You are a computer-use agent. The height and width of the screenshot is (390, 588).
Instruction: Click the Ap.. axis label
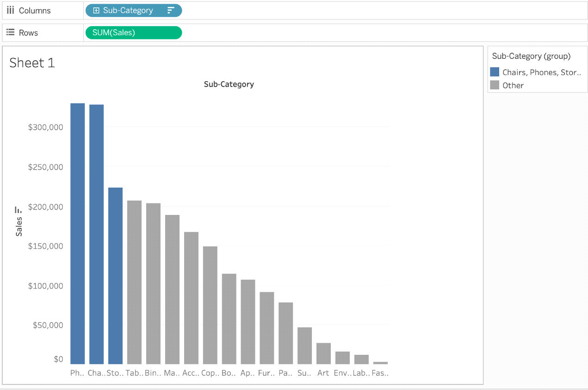(248, 372)
